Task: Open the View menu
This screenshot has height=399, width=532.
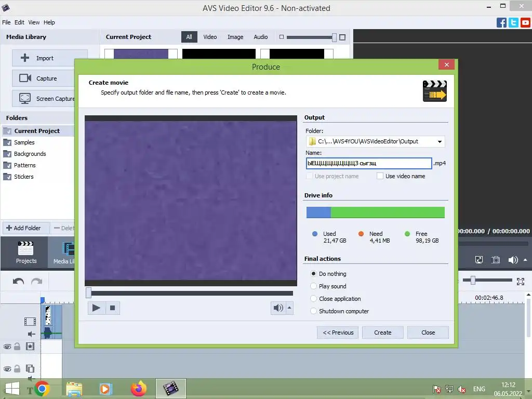Action: [x=34, y=22]
